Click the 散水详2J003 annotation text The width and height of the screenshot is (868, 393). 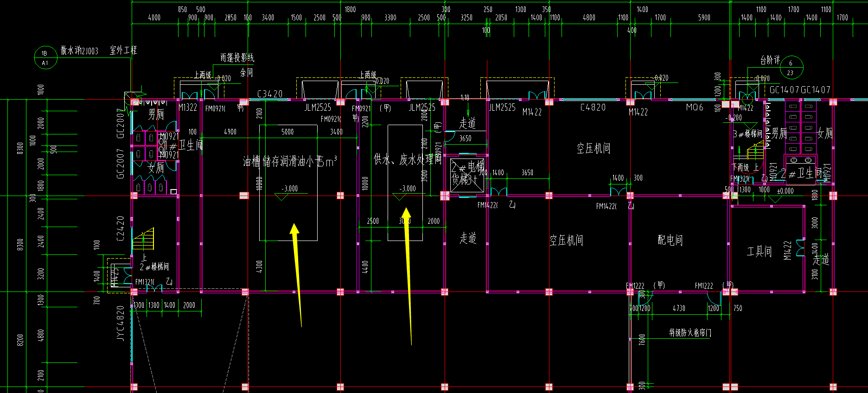tap(79, 51)
